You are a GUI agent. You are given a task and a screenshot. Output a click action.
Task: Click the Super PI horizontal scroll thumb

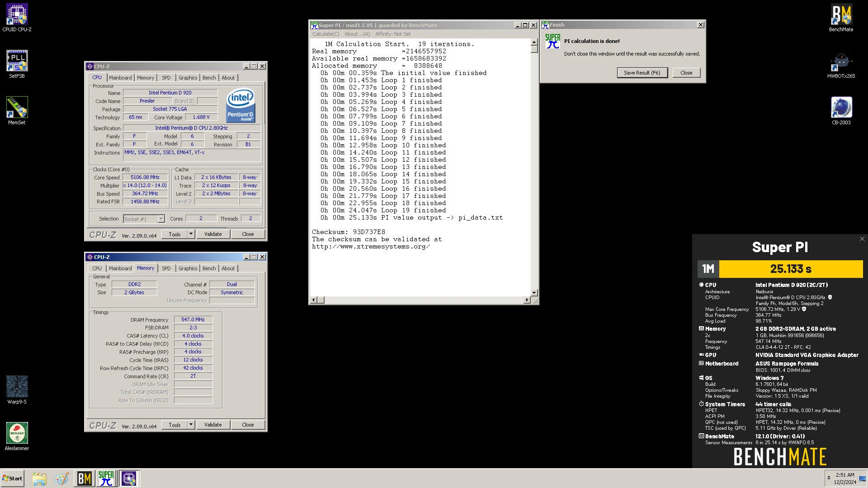[x=321, y=300]
